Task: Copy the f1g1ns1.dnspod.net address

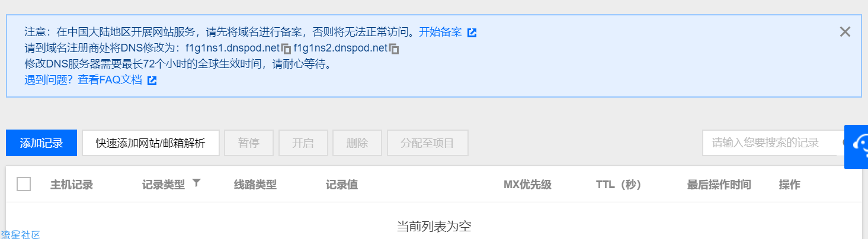Action: (x=286, y=49)
